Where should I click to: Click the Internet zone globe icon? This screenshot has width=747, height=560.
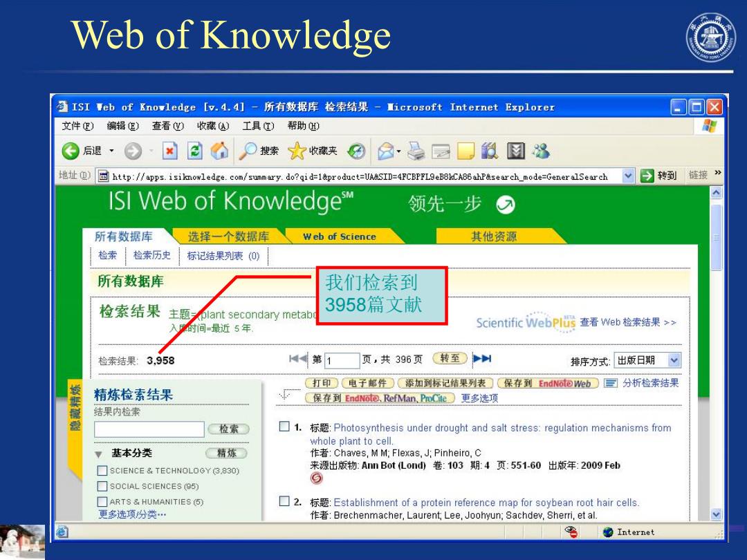(x=608, y=532)
